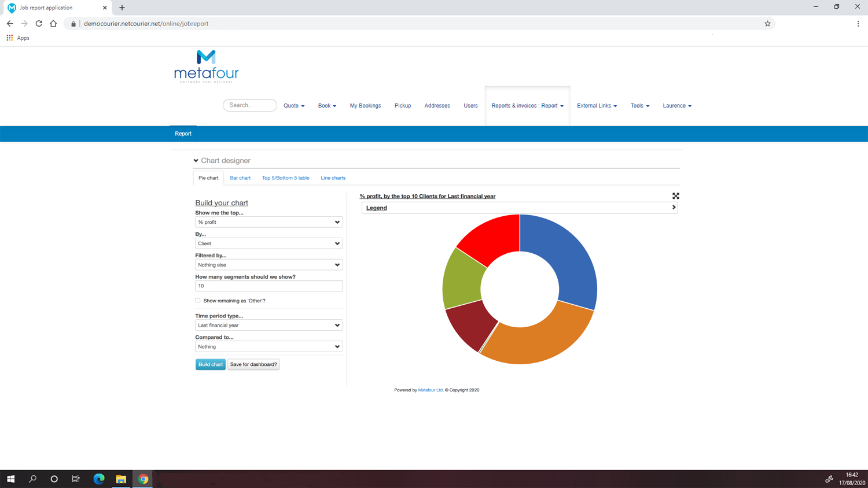
Task: Go to Pickup page
Action: point(403,106)
